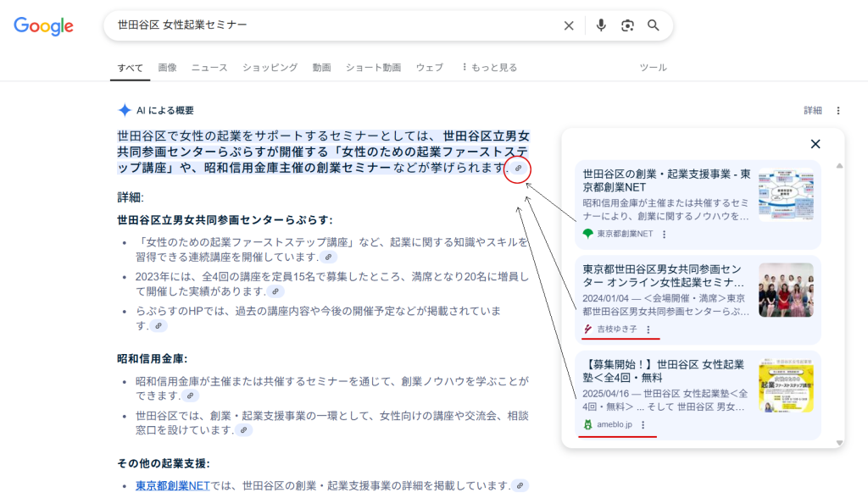Click the AI による概要 heading

165,111
